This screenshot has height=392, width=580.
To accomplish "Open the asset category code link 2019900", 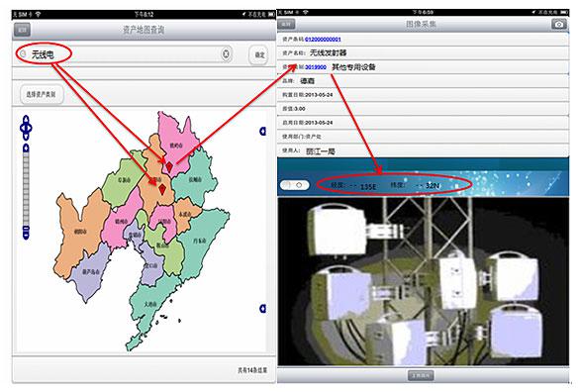I will (316, 67).
